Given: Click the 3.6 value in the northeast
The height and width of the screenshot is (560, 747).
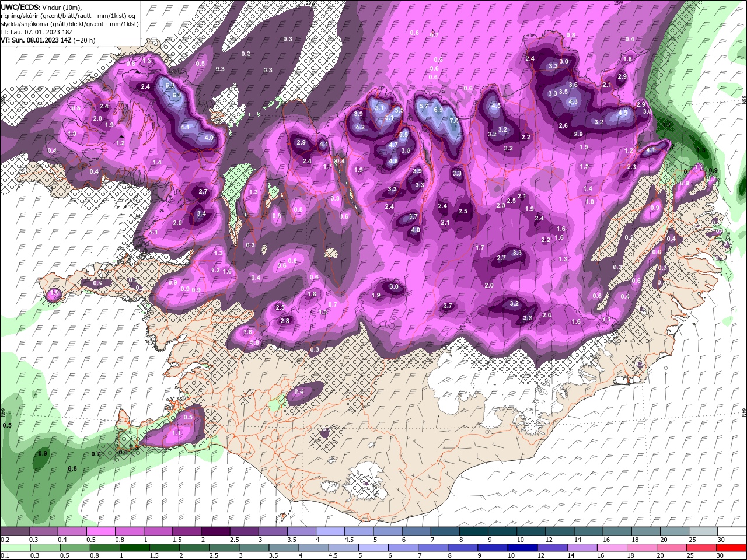Looking at the screenshot, I should (573, 85).
